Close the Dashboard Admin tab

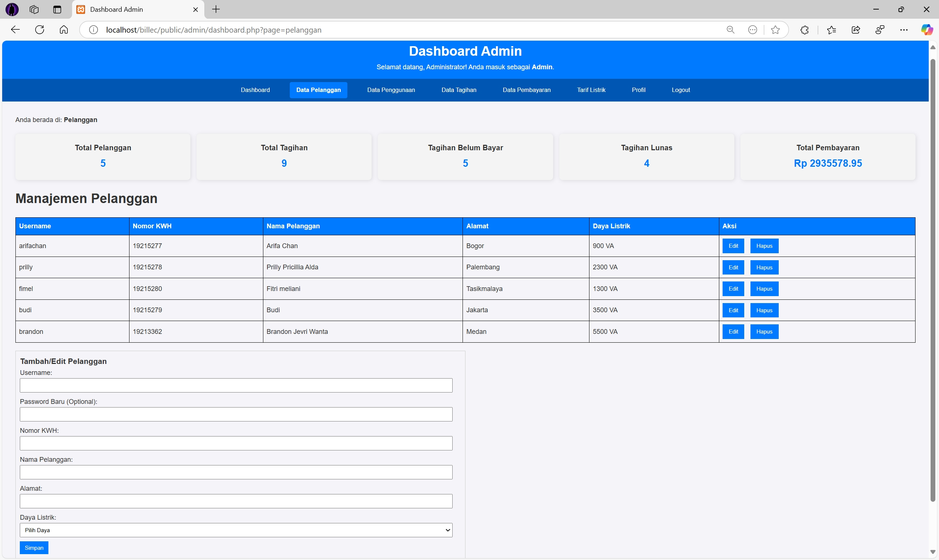click(x=196, y=10)
